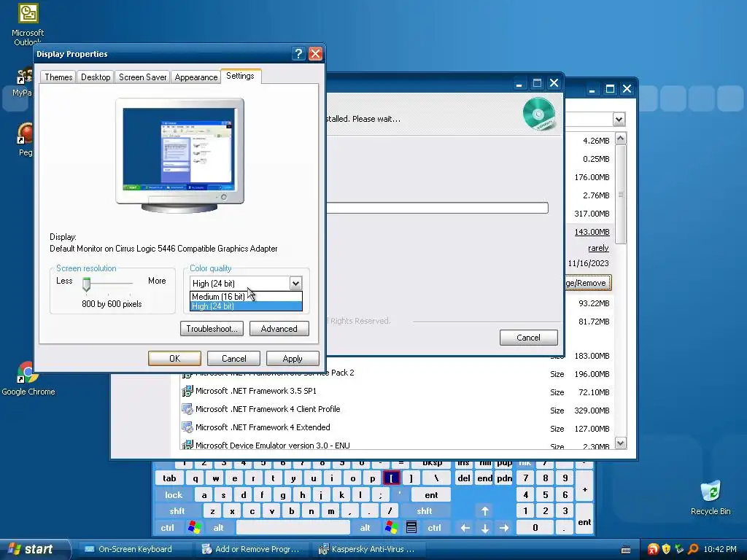Click the Change/Remove button in programs list
Viewport: 747px width, 560px height.
pos(588,283)
